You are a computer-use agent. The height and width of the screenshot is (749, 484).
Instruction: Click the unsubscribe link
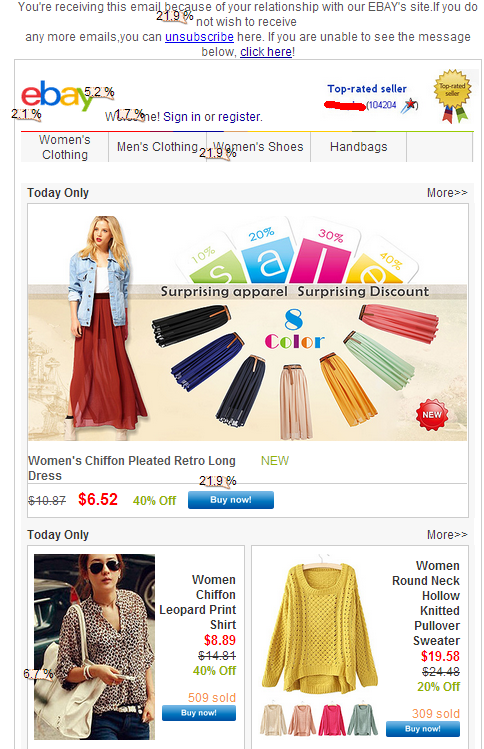point(199,37)
